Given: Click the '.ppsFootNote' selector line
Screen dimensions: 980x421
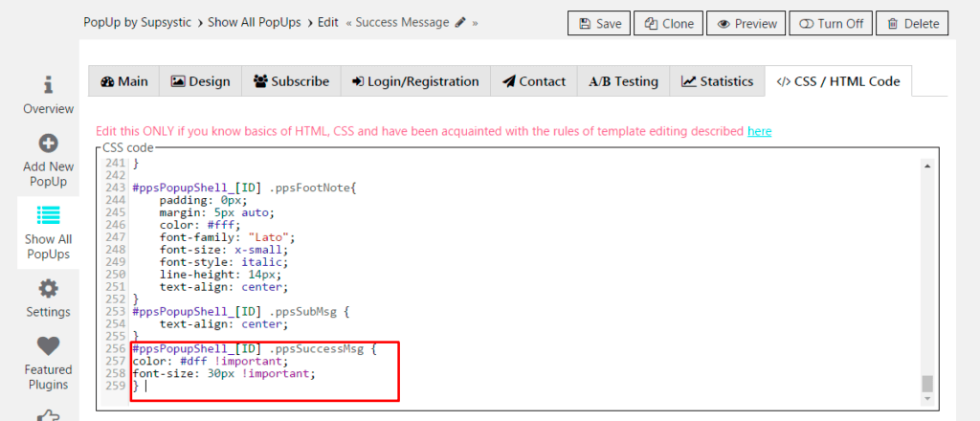Looking at the screenshot, I should click(x=244, y=188).
